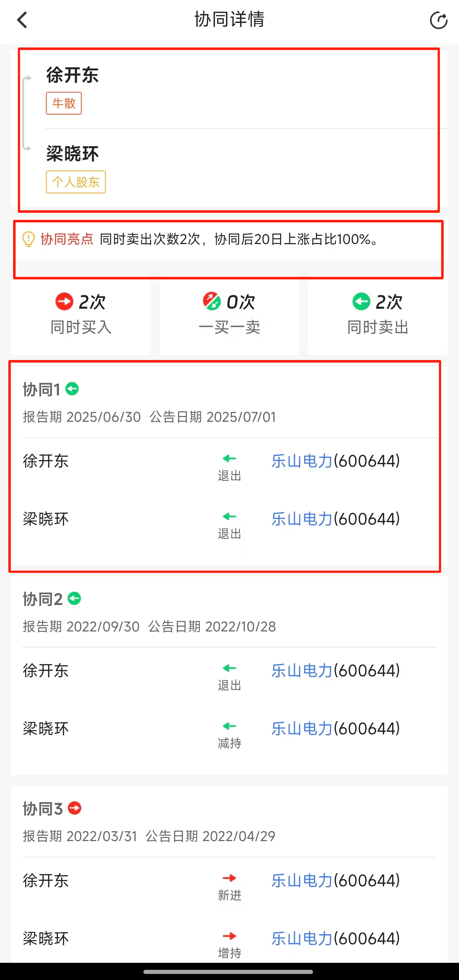Tap 梁晓环 name in 协同3 row
The image size is (459, 980).
46,939
